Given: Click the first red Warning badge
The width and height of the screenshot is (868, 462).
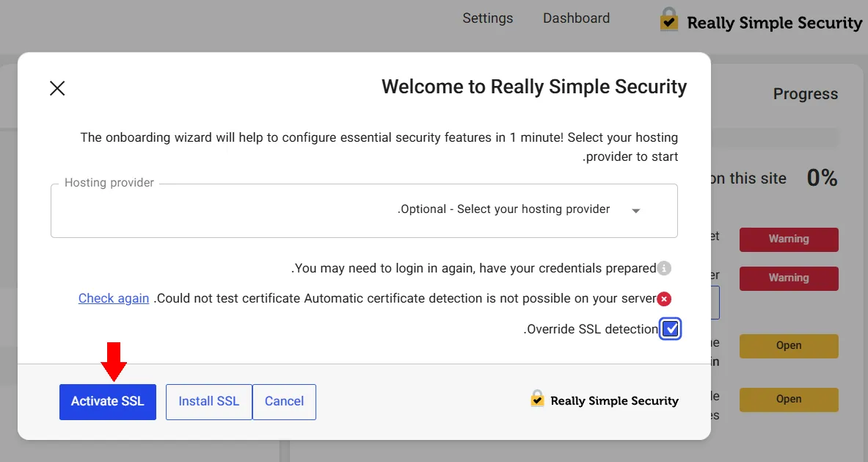Looking at the screenshot, I should [x=789, y=239].
